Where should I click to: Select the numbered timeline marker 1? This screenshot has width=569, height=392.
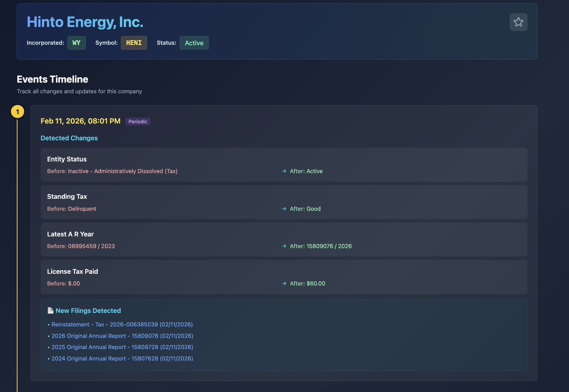tap(18, 111)
